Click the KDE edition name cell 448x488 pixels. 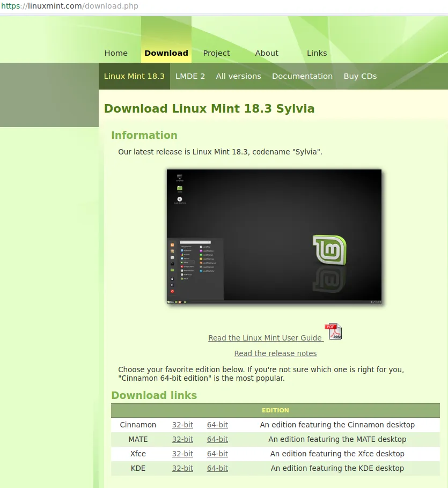(138, 468)
